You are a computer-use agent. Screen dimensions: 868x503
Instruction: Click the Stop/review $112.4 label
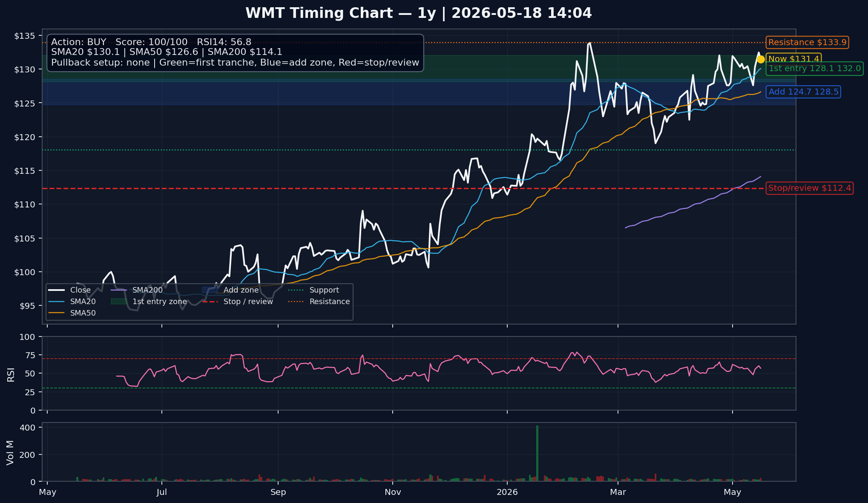pos(809,188)
